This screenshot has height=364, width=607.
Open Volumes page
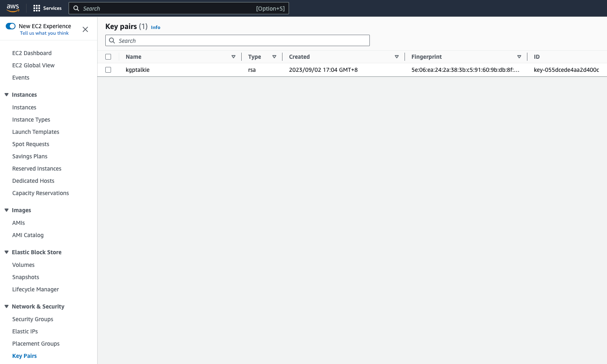(x=23, y=265)
